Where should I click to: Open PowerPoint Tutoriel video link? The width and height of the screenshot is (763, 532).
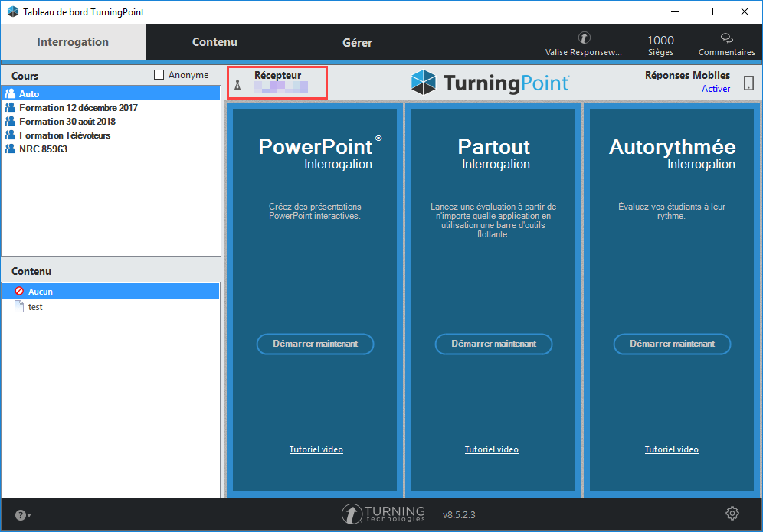316,449
